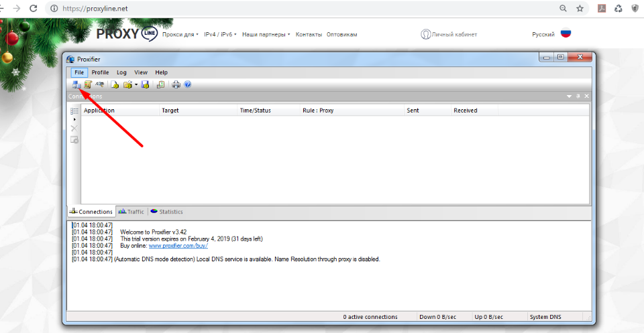Click the browser address bar
This screenshot has width=644, height=333.
click(302, 9)
